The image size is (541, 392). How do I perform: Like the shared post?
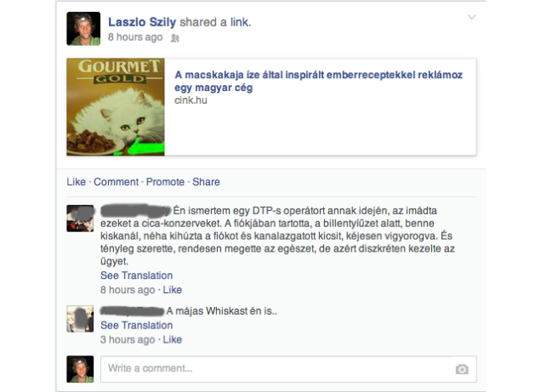(x=76, y=182)
